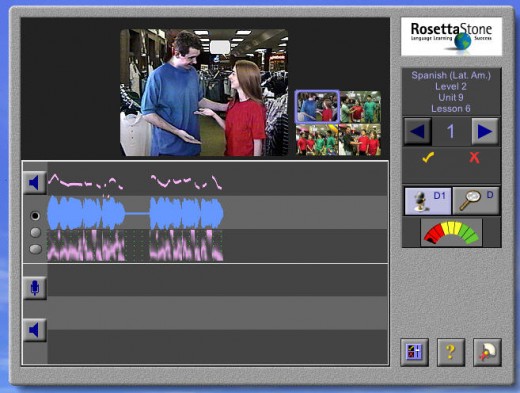Select the third radio button, next to the pink spectrogram
Viewport: 520px width, 393px height.
(x=35, y=249)
